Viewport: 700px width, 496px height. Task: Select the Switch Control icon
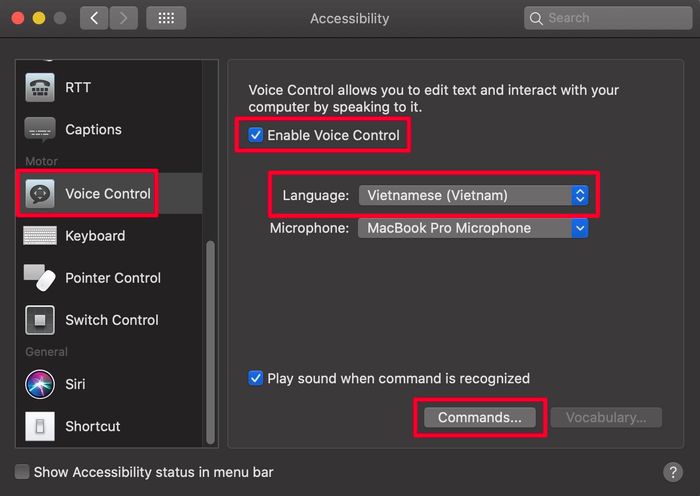coord(40,320)
